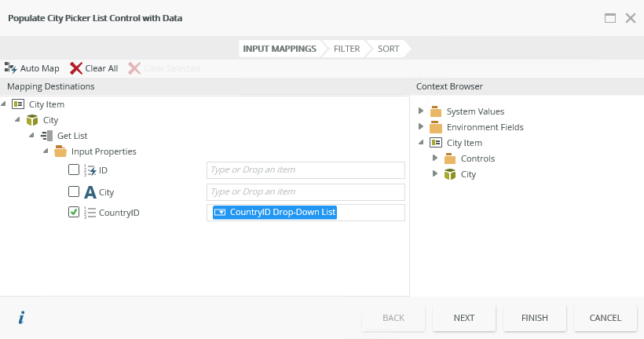The height and width of the screenshot is (339, 644).
Task: Enable the ID property checkbox
Action: coord(74,169)
